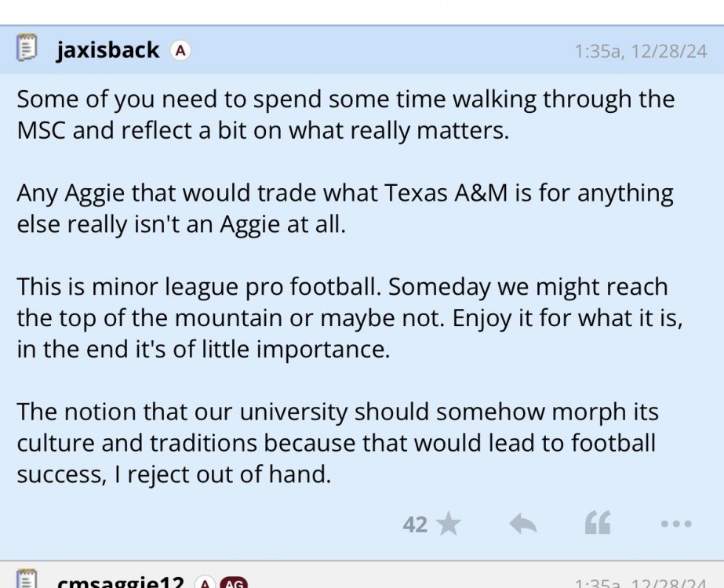Reply to jaxisback's post using arrow icon
Viewport: 724px width, 588px height.
[x=522, y=524]
